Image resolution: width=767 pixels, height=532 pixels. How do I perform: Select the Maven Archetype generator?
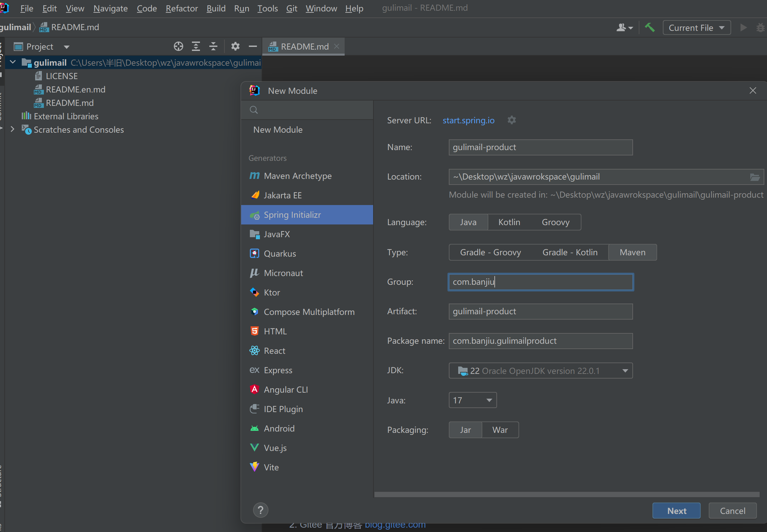(297, 176)
